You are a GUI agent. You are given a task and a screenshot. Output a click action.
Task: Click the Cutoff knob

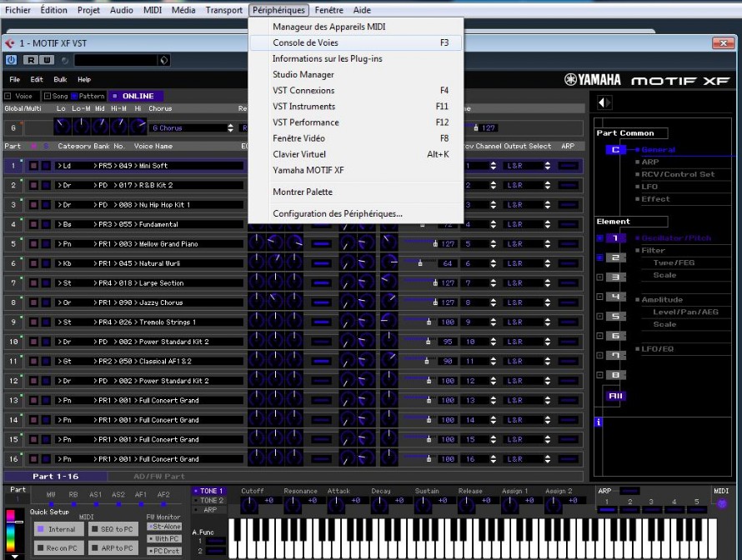pyautogui.click(x=248, y=503)
